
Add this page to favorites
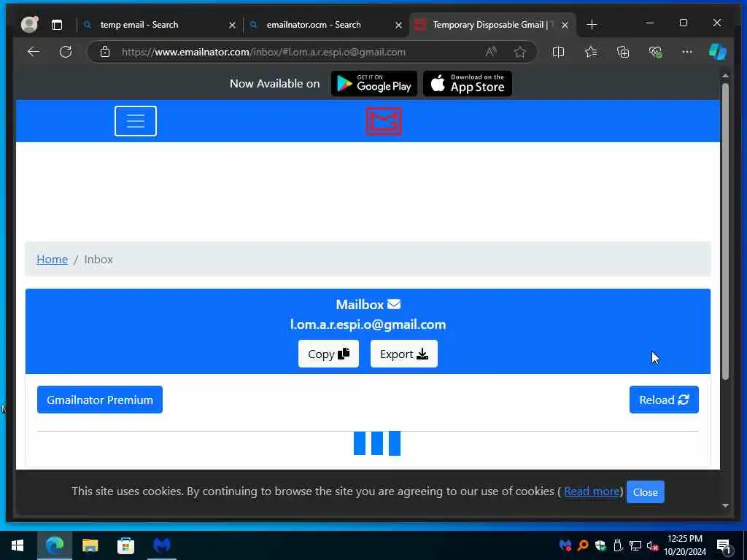coord(519,52)
